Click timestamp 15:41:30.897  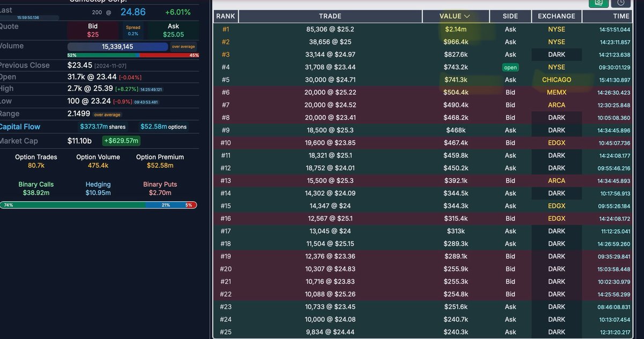click(615, 80)
